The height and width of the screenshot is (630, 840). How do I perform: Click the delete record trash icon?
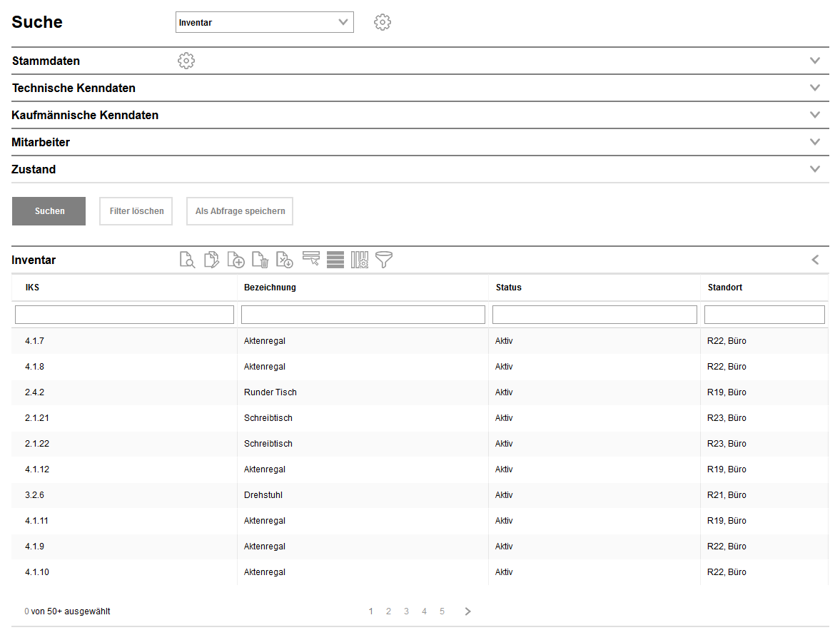point(260,260)
